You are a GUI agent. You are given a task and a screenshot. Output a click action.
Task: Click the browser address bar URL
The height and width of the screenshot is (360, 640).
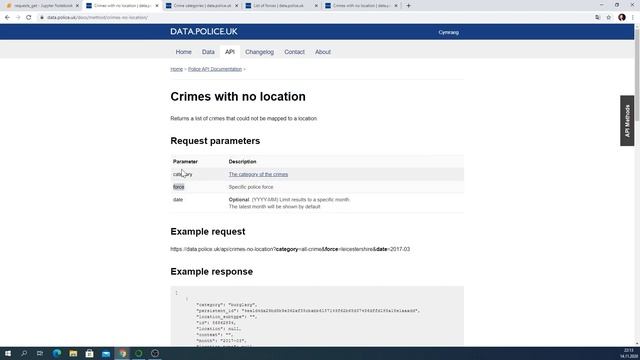(97, 18)
